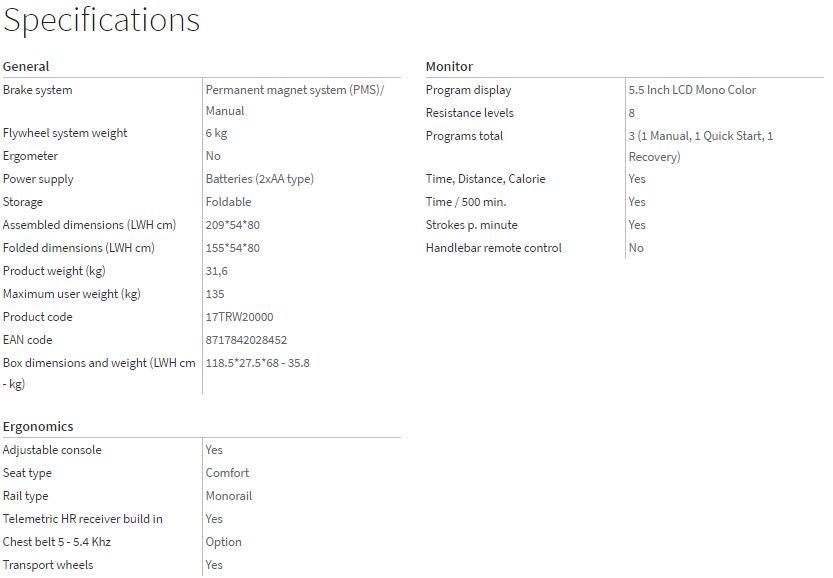Click the Handlebar remote control label
Screen dimensions: 833x578
pos(494,248)
